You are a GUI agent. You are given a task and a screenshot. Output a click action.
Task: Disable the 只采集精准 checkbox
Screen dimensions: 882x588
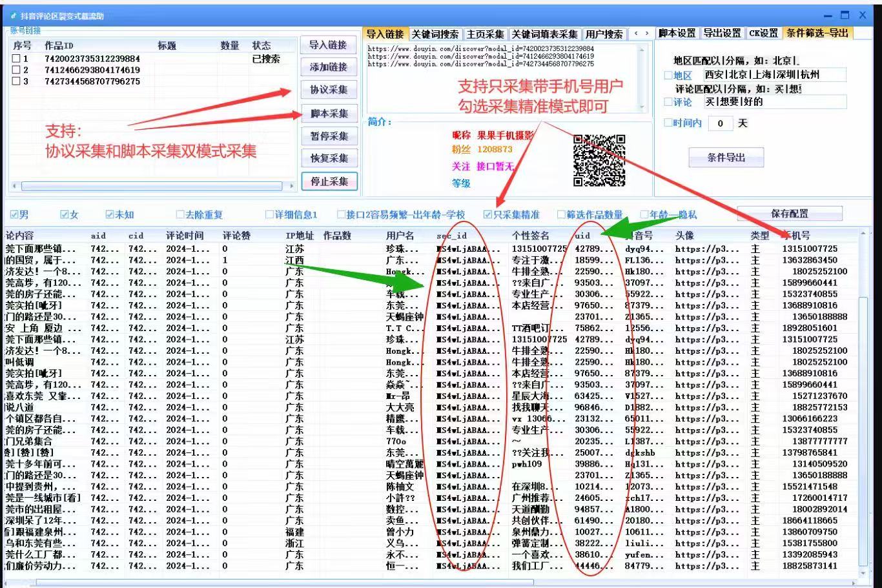click(488, 215)
